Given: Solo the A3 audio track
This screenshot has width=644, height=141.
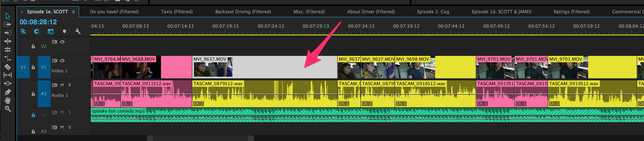Looking at the screenshot, I should 69,127.
